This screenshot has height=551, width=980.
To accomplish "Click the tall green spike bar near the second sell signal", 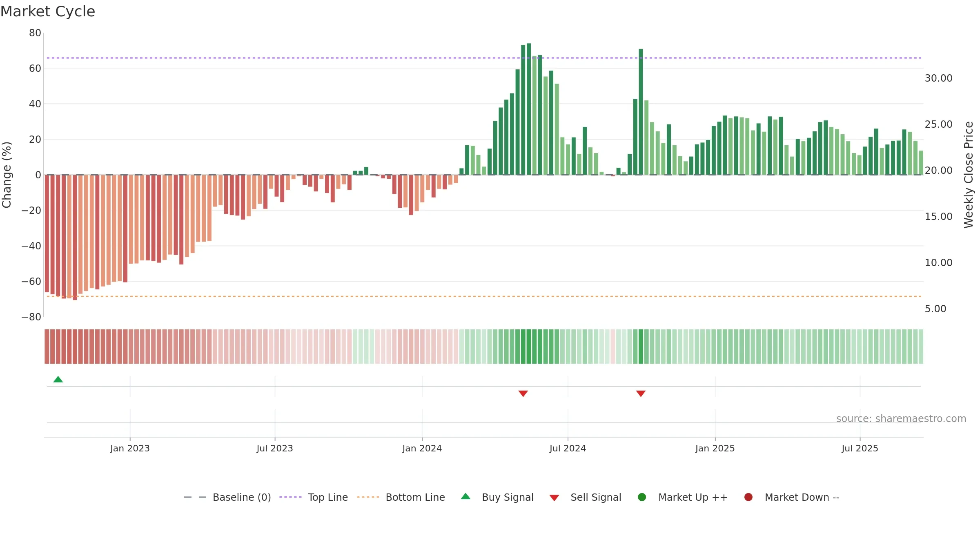I will tap(641, 112).
